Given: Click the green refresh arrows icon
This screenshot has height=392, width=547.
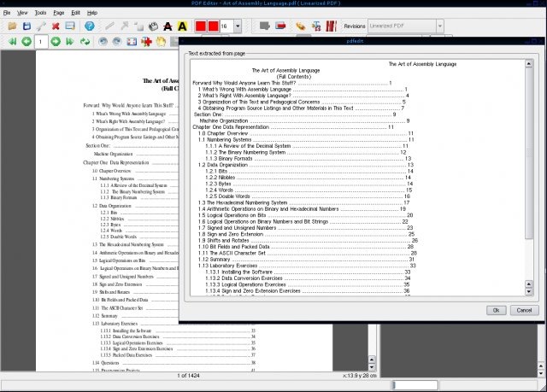Looking at the screenshot, I should 85,42.
